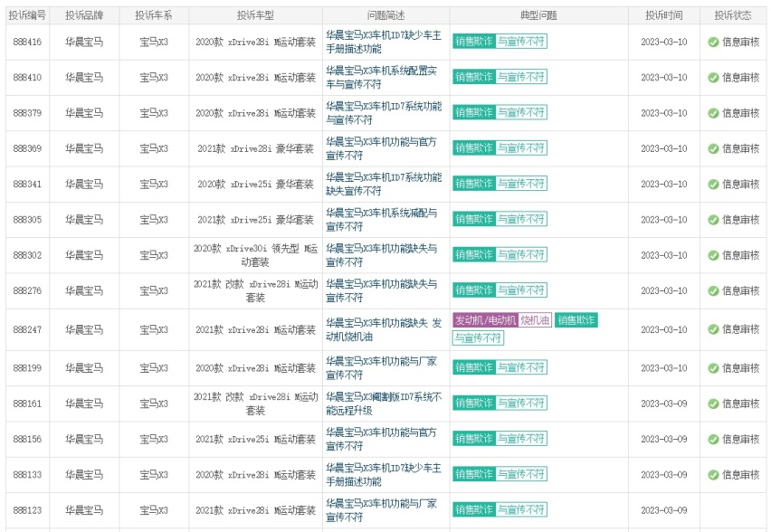Click the 与宣传不符 tag in row 888247
771x532 pixels.
pyautogui.click(x=478, y=337)
